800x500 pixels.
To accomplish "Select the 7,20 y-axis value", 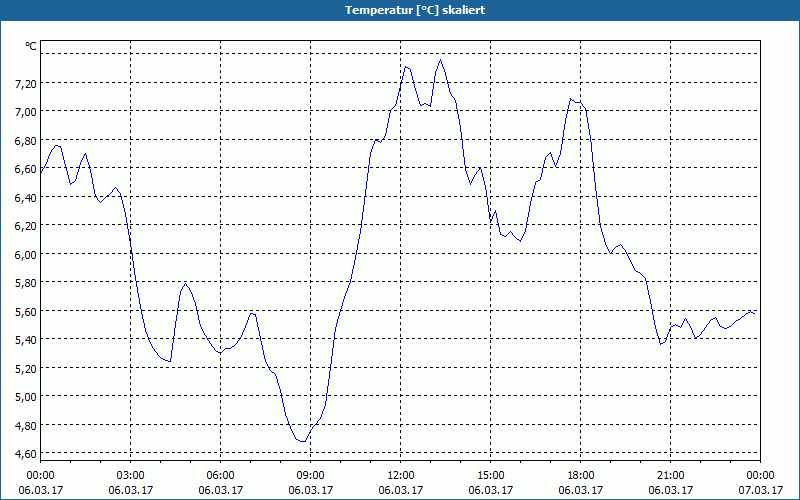I will tap(26, 84).
